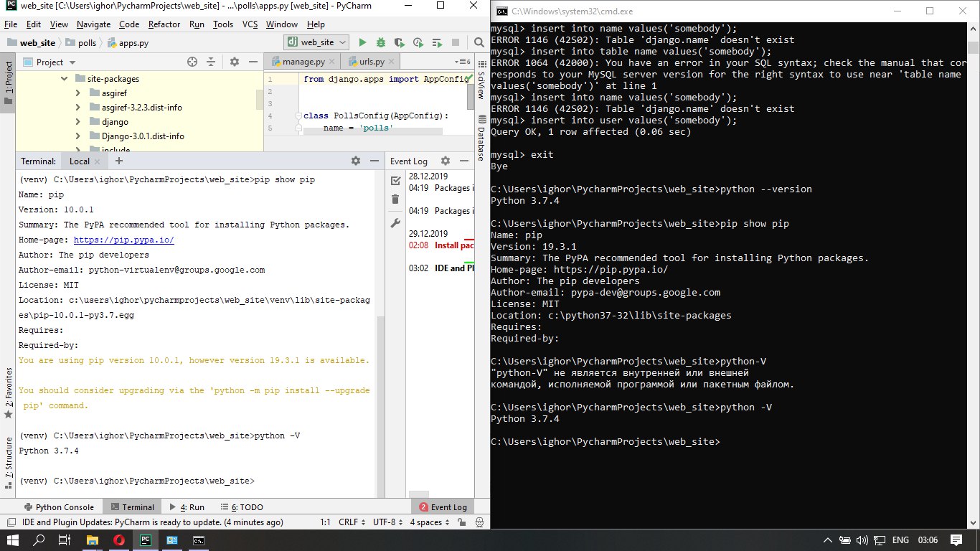Open the Tools menu

[x=223, y=24]
